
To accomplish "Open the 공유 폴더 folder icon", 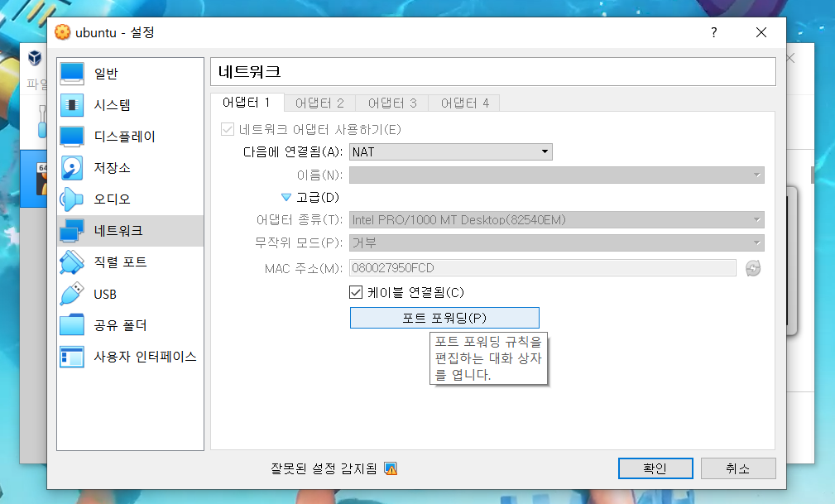I will [72, 325].
